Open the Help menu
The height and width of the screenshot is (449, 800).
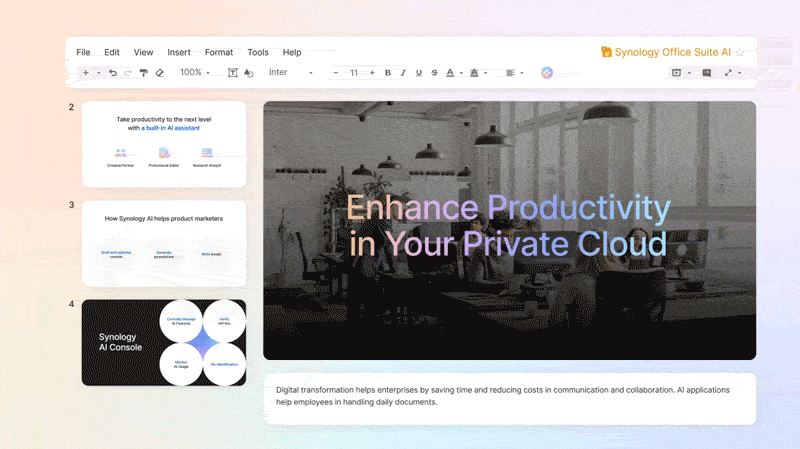[292, 53]
